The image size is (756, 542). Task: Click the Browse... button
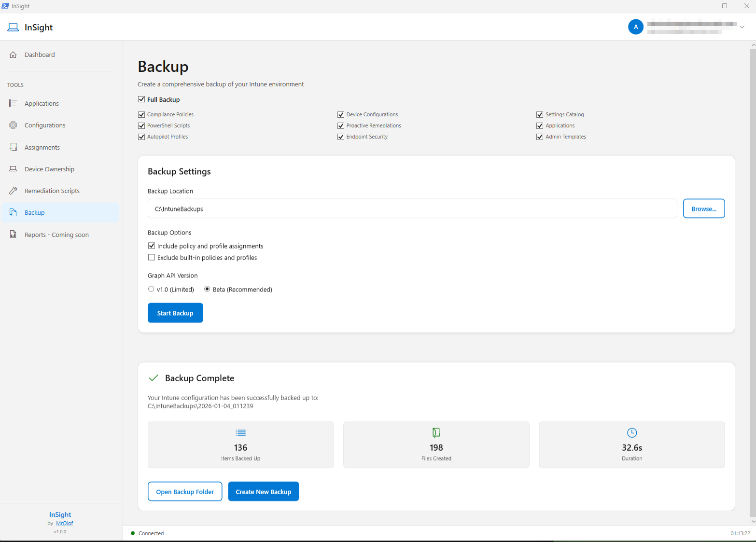(704, 208)
